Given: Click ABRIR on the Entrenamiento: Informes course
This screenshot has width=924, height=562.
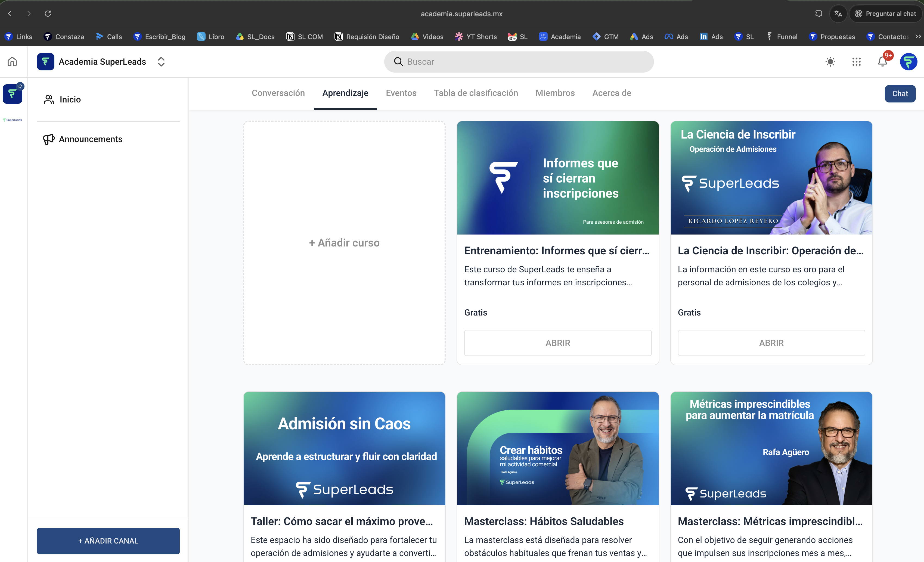Looking at the screenshot, I should [x=558, y=343].
